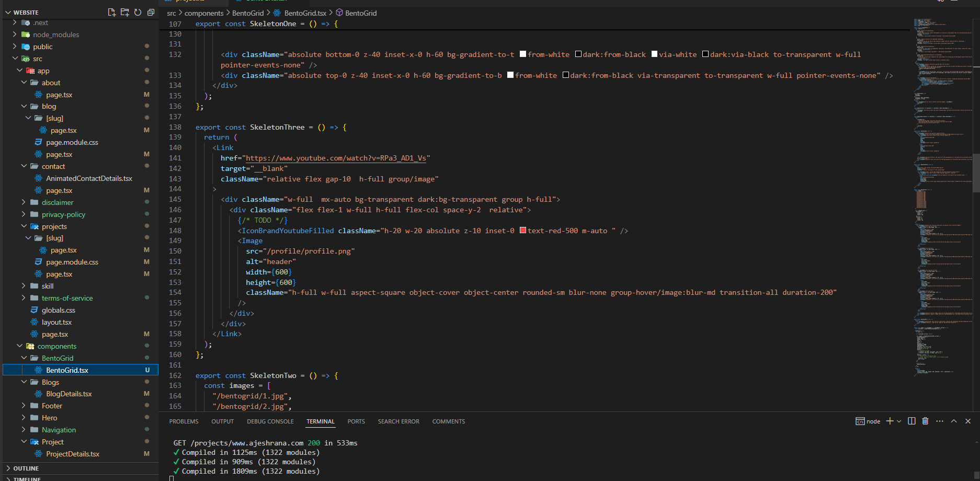
Task: Open the PROBLEMS tab
Action: tap(184, 421)
